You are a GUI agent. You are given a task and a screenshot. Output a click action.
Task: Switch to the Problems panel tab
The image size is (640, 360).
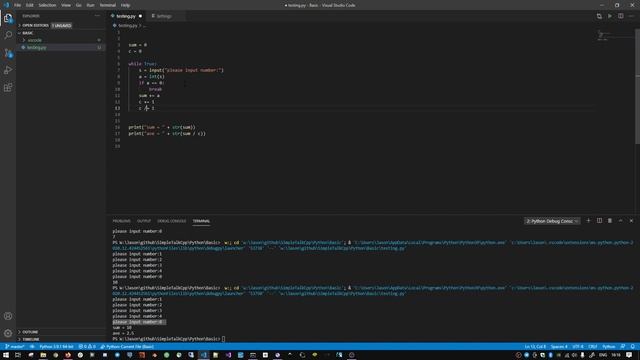point(122,221)
